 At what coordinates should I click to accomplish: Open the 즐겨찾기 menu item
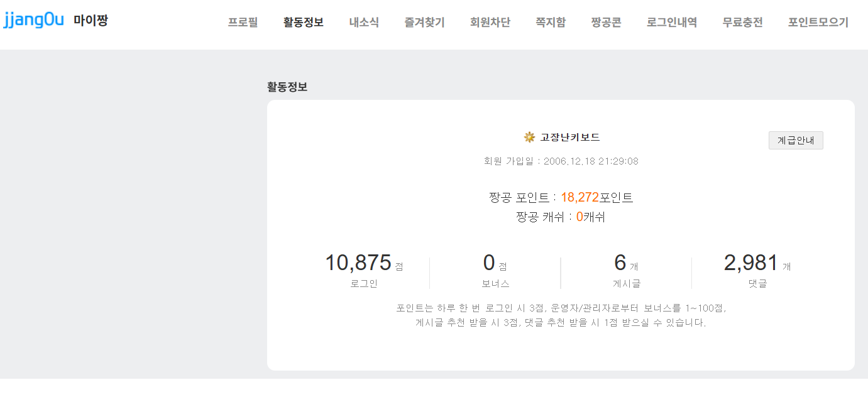pos(424,23)
